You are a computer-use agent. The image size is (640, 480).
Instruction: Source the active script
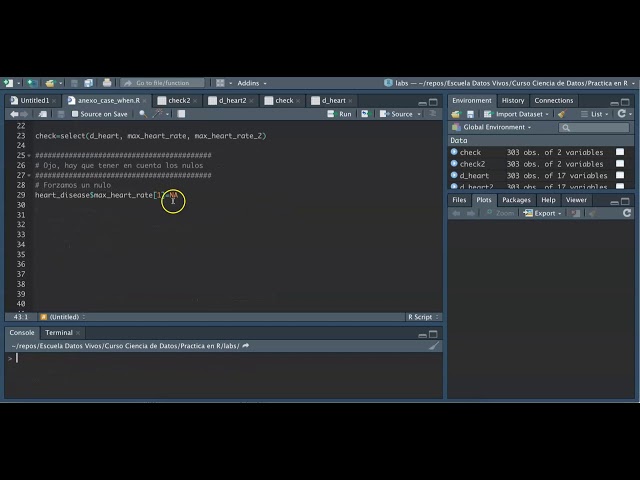point(396,114)
